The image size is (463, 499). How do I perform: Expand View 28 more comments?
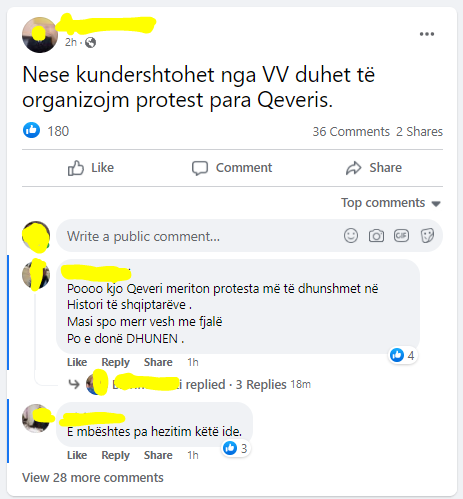coord(93,478)
